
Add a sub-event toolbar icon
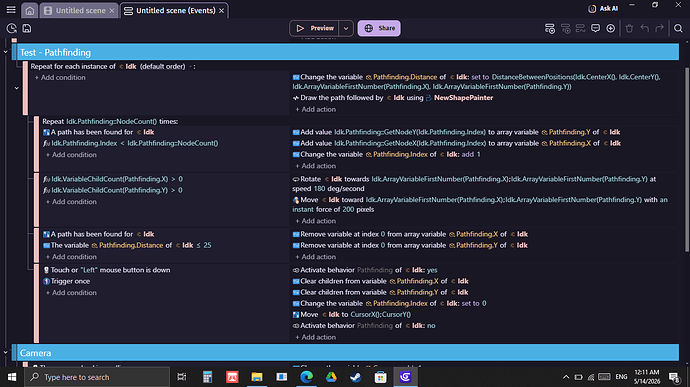click(x=565, y=29)
